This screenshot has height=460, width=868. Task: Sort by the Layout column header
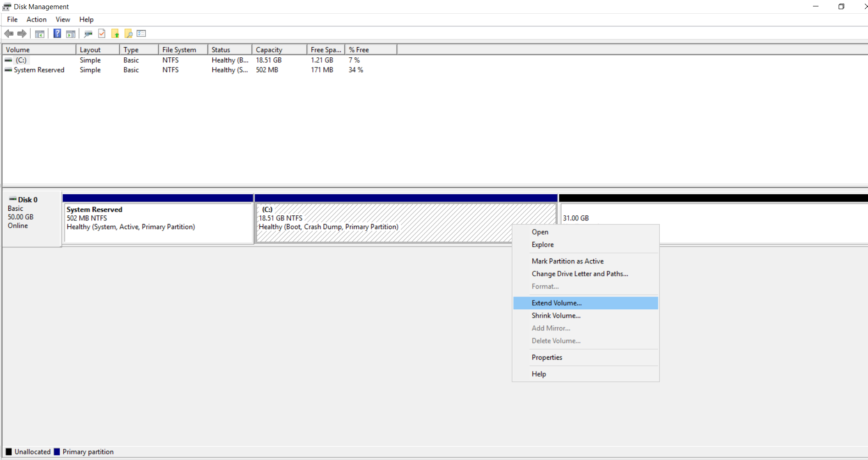[x=98, y=49]
